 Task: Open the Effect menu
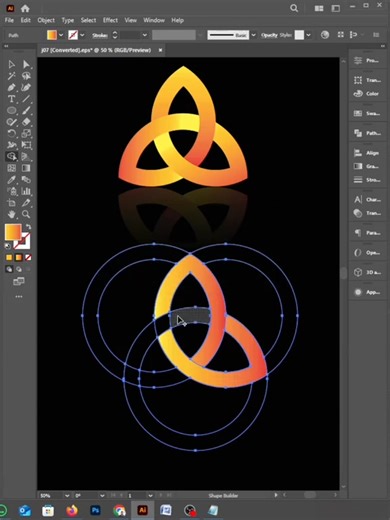click(110, 20)
